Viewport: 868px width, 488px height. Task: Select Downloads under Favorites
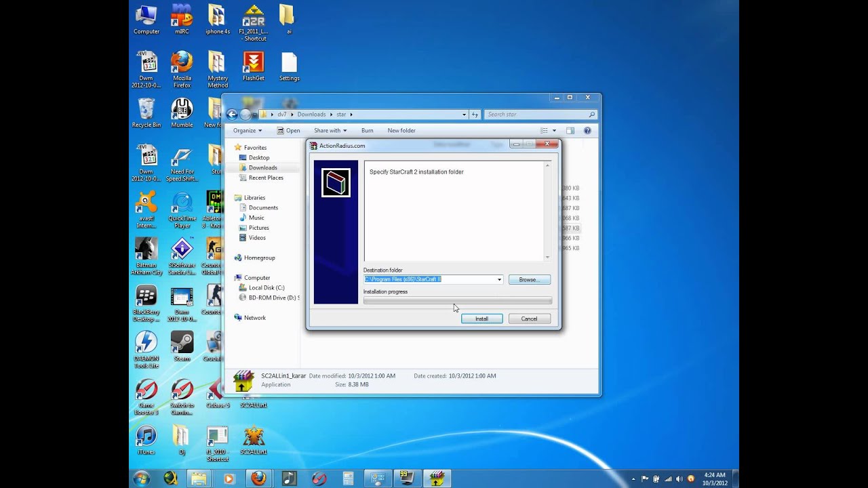pyautogui.click(x=262, y=167)
